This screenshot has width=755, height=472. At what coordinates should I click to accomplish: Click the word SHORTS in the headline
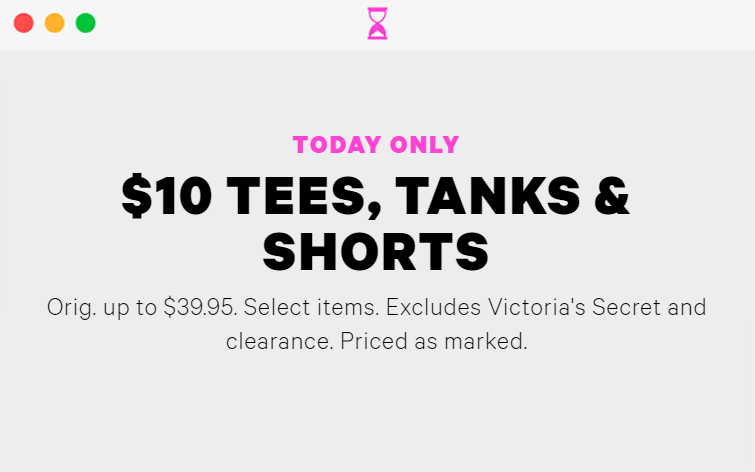[376, 252]
